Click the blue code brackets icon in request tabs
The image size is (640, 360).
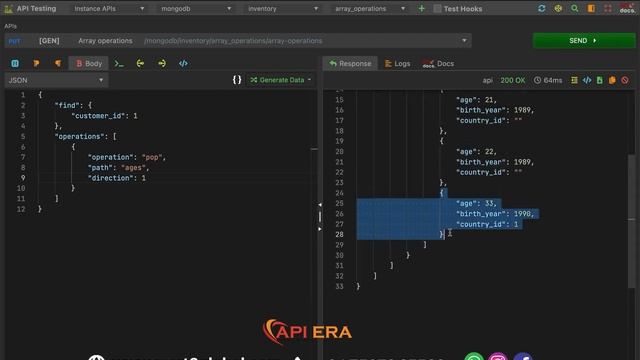pos(183,63)
